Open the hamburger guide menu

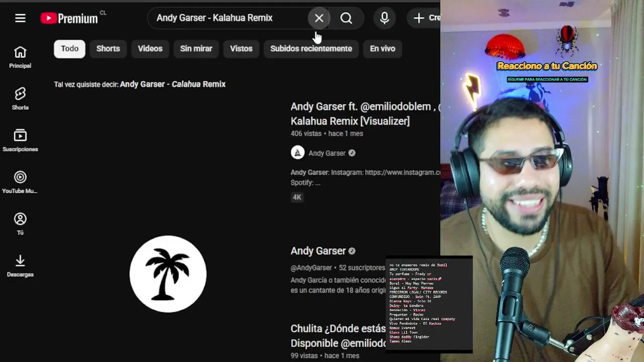pos(20,18)
